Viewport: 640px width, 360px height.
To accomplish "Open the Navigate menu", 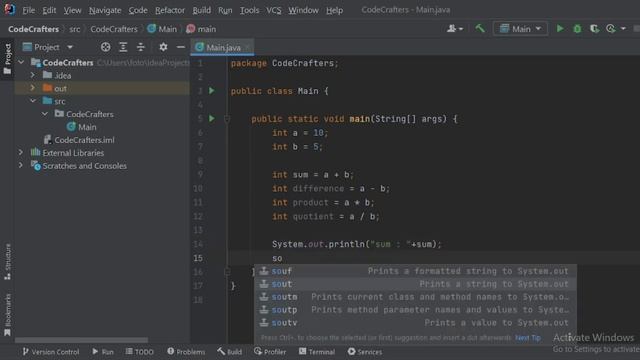I will pyautogui.click(x=105, y=10).
